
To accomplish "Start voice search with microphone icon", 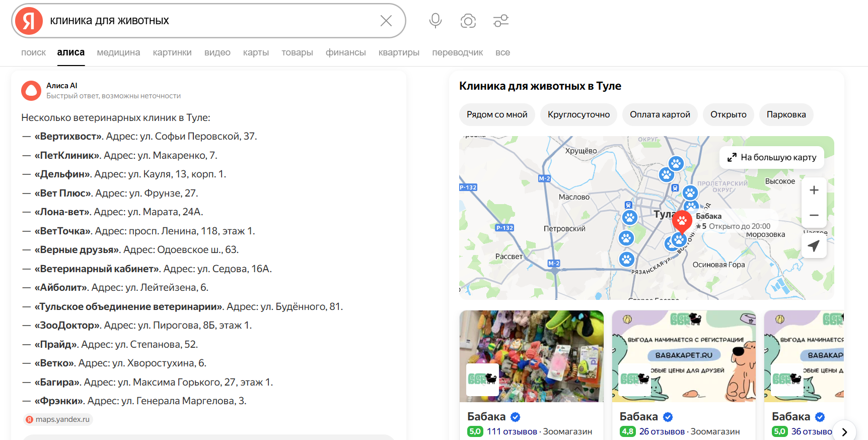I will (435, 21).
